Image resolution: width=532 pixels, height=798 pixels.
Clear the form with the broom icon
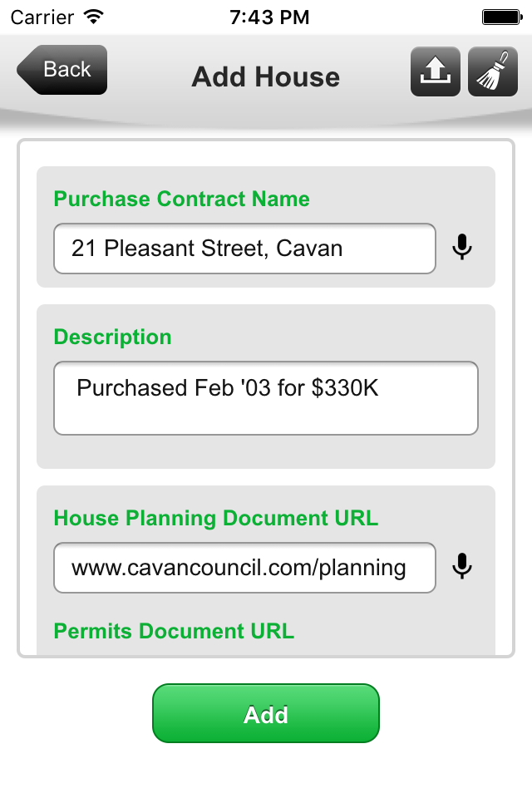493,71
